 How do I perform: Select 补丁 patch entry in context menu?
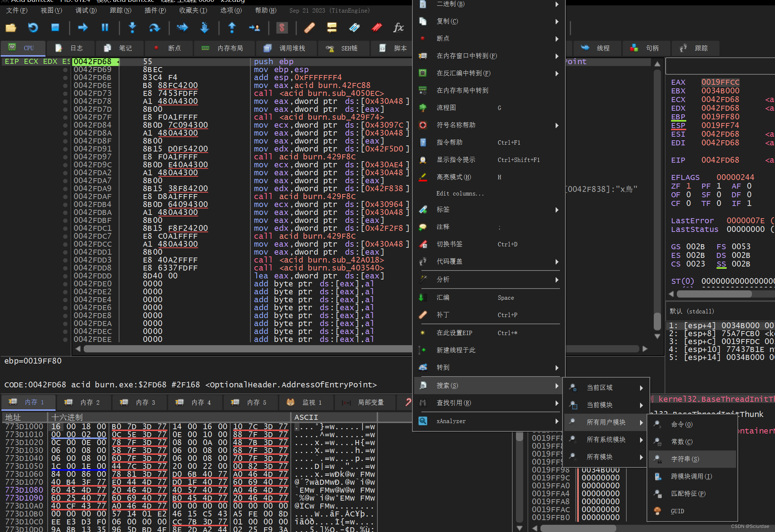(x=489, y=315)
